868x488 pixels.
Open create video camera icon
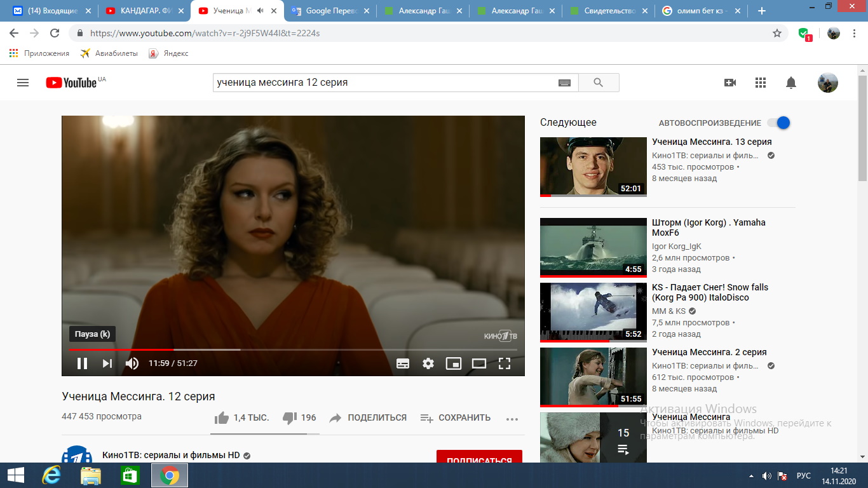pos(730,83)
